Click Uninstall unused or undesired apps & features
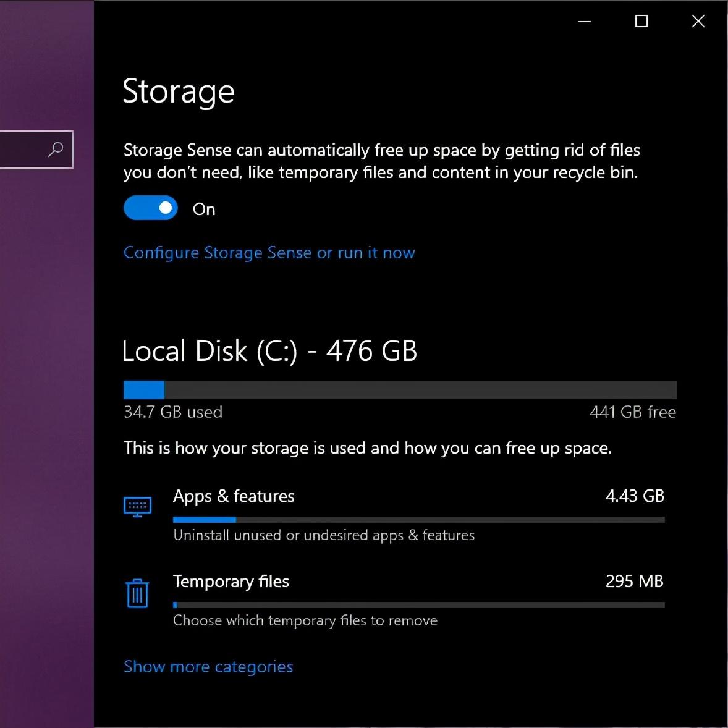The image size is (728, 728). (323, 535)
